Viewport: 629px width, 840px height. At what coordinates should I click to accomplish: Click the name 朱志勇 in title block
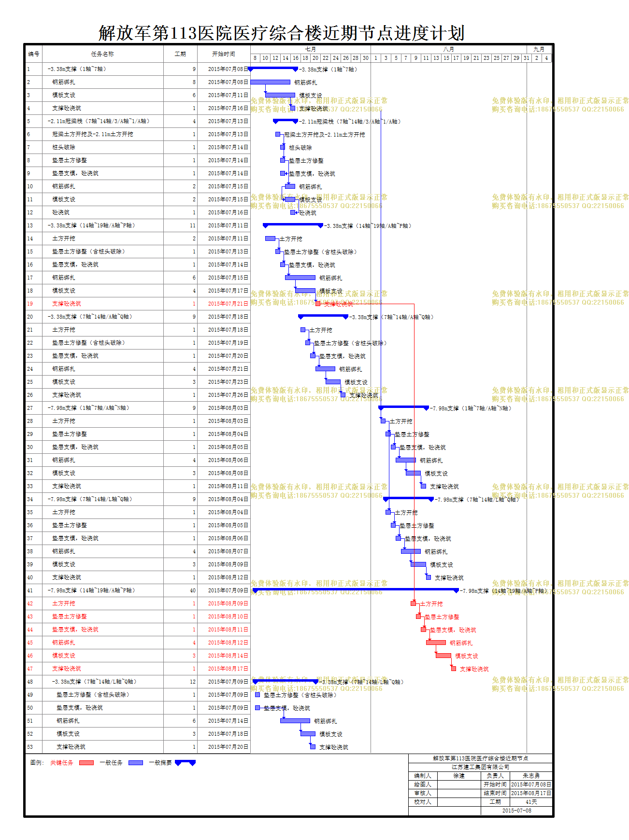coord(531,776)
